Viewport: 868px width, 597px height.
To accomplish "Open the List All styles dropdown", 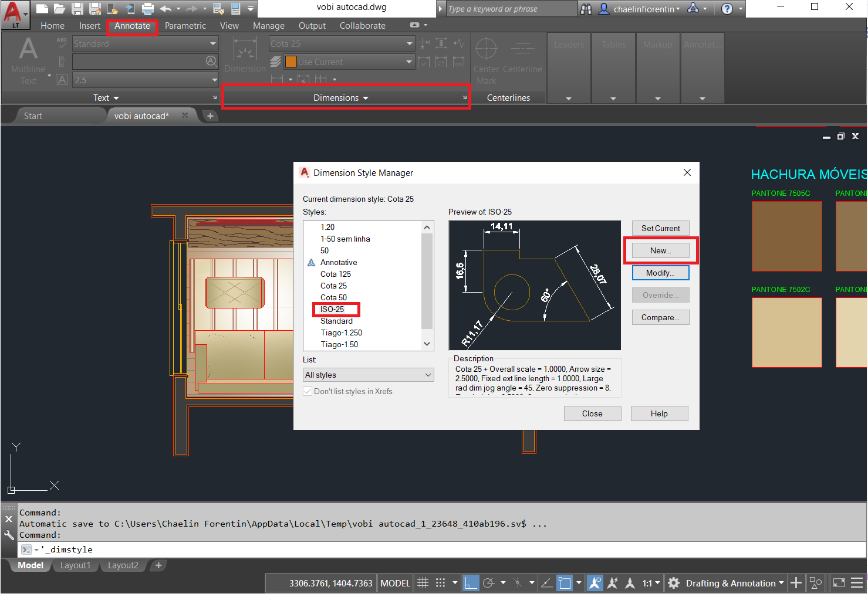I will click(x=369, y=375).
